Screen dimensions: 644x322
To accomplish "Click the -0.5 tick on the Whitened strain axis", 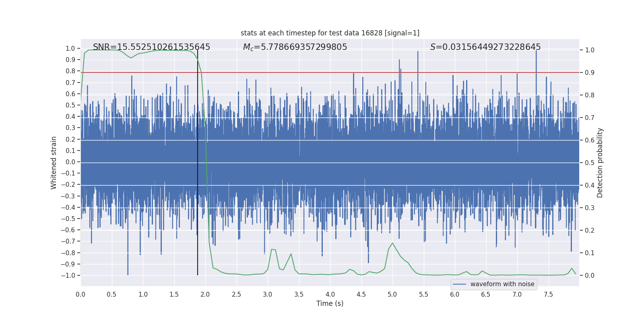I will pos(68,219).
